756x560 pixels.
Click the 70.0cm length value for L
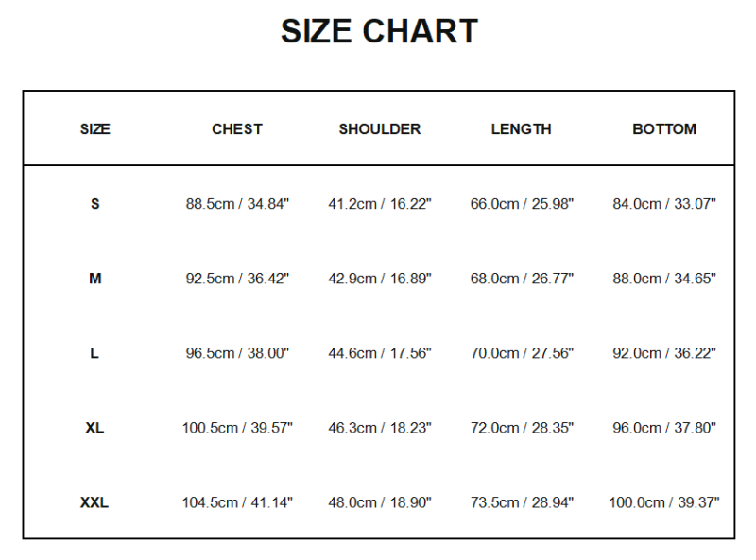coord(522,353)
